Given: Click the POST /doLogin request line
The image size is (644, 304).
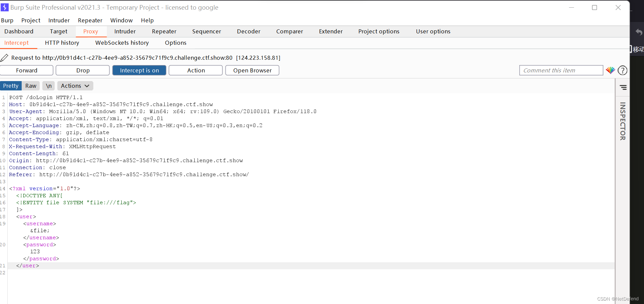Looking at the screenshot, I should [46, 97].
